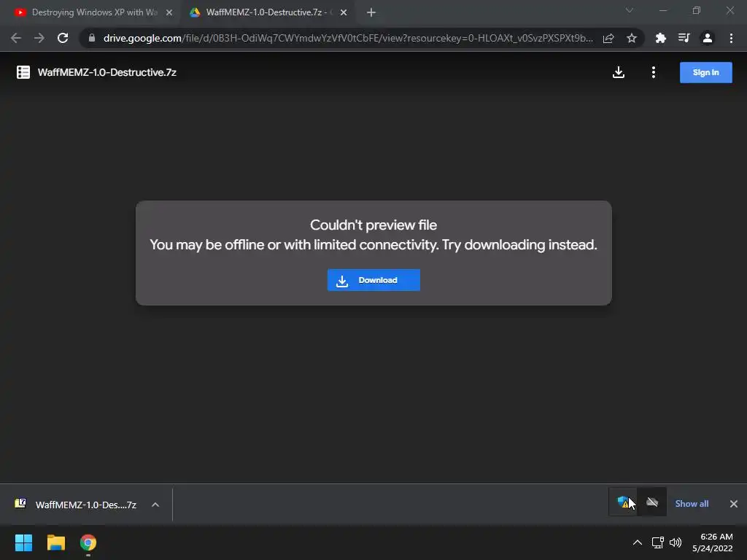Image resolution: width=747 pixels, height=560 pixels.
Task: Open File Explorer from taskbar
Action: 55,542
